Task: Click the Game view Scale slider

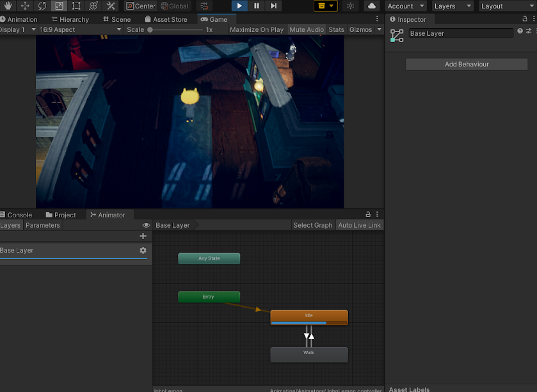Action: pos(176,29)
